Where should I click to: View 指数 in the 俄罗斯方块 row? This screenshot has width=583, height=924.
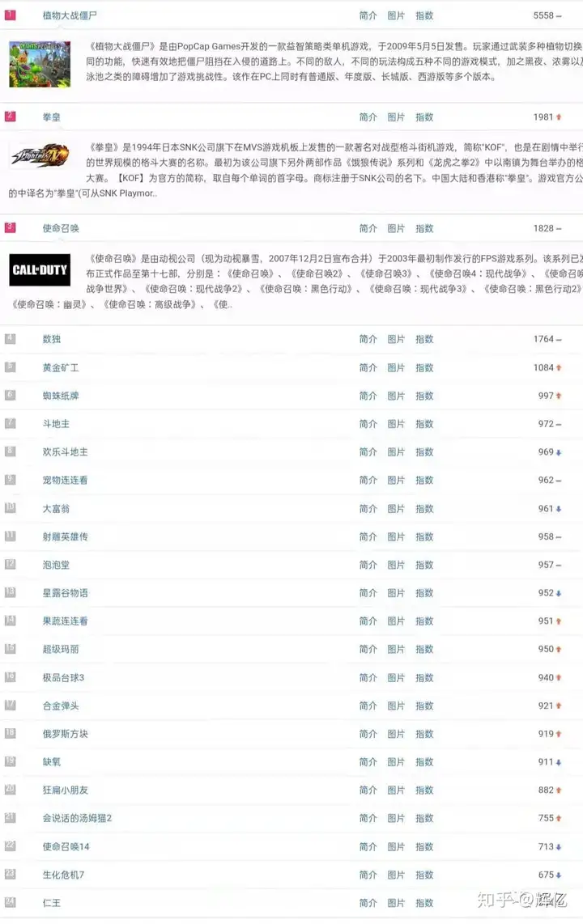point(424,734)
